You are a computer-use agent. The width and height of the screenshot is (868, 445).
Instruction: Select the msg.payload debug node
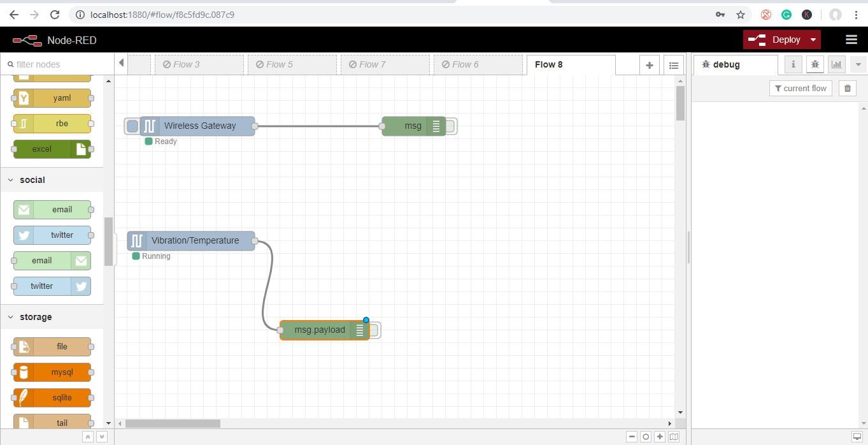[x=325, y=330]
